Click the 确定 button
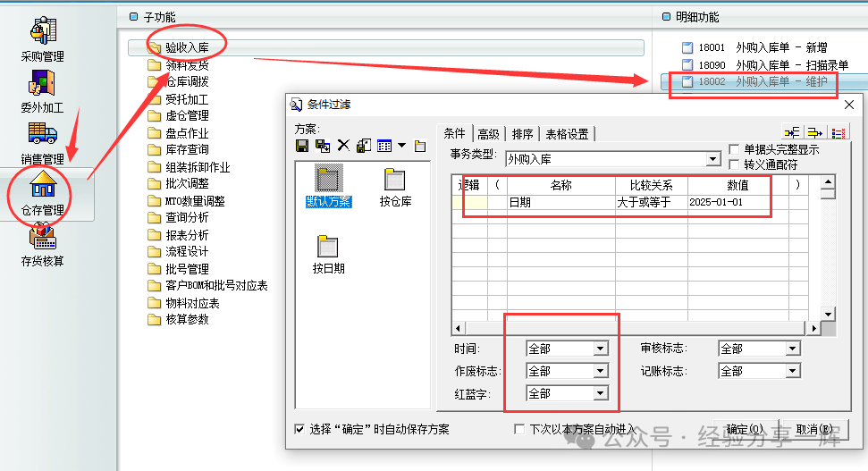The height and width of the screenshot is (471, 868). click(x=745, y=429)
